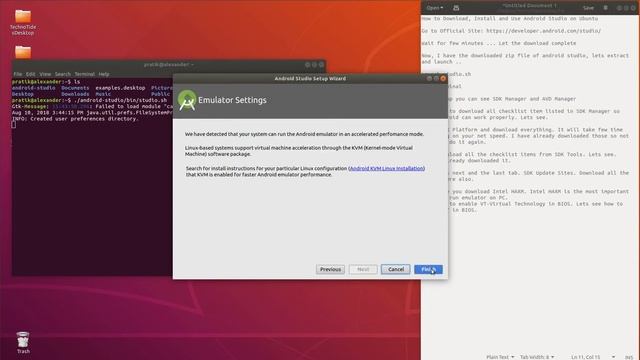Click 'Documents' in terminal ls output
This screenshot has height=360, width=640.
point(75,88)
